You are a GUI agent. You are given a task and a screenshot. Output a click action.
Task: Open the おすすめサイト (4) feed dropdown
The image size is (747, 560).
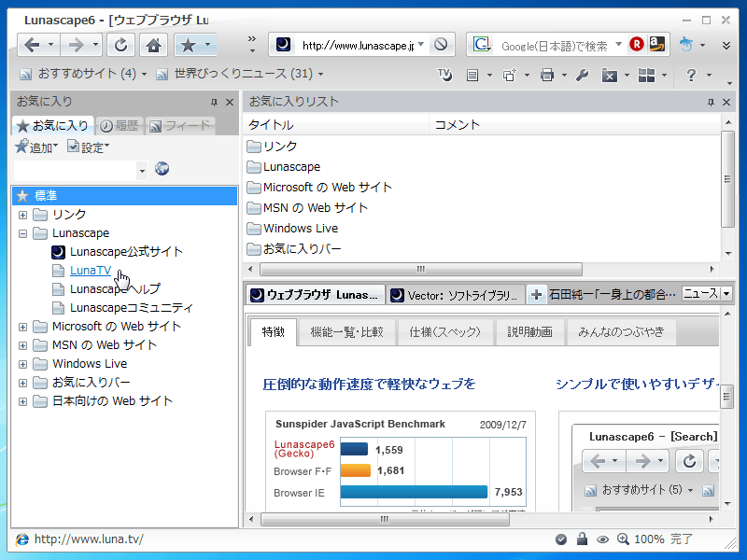point(144,75)
